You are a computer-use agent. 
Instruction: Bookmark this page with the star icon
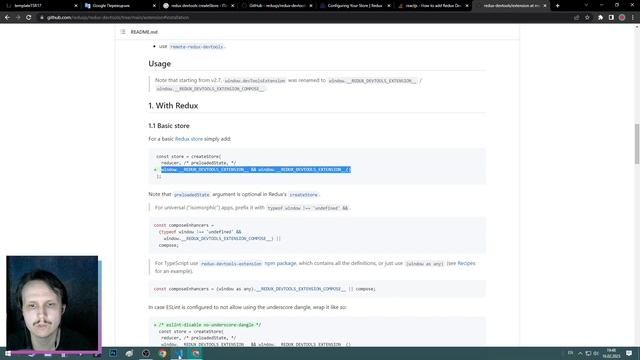point(587,18)
